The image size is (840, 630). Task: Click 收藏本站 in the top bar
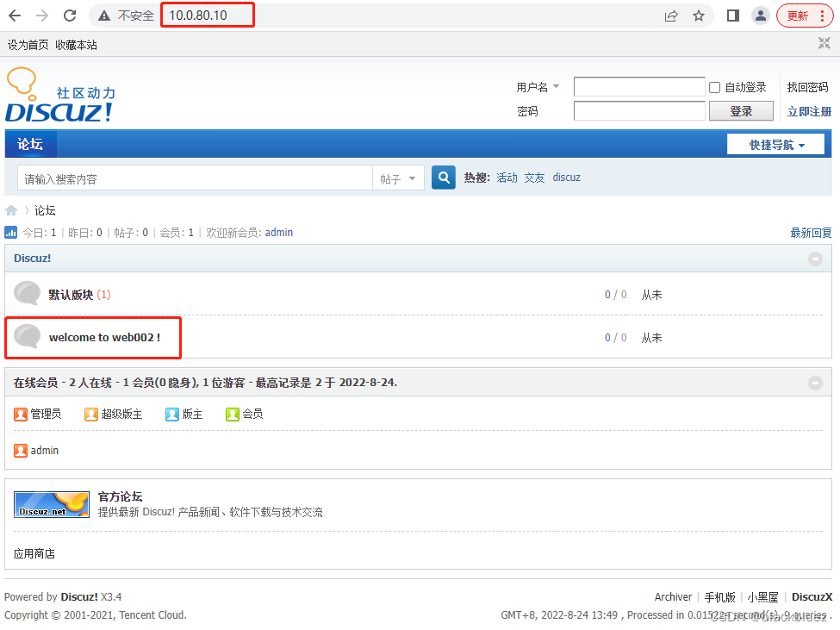click(x=76, y=45)
